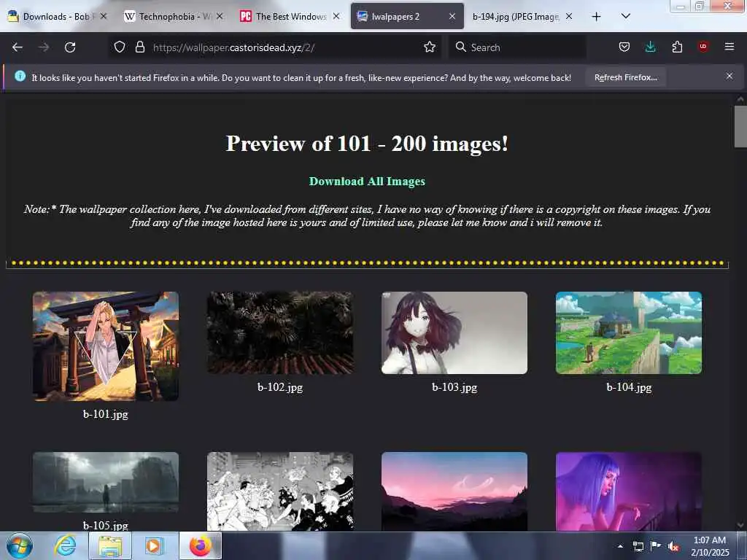The width and height of the screenshot is (747, 560).
Task: Close The Best Windows tab
Action: point(336,16)
